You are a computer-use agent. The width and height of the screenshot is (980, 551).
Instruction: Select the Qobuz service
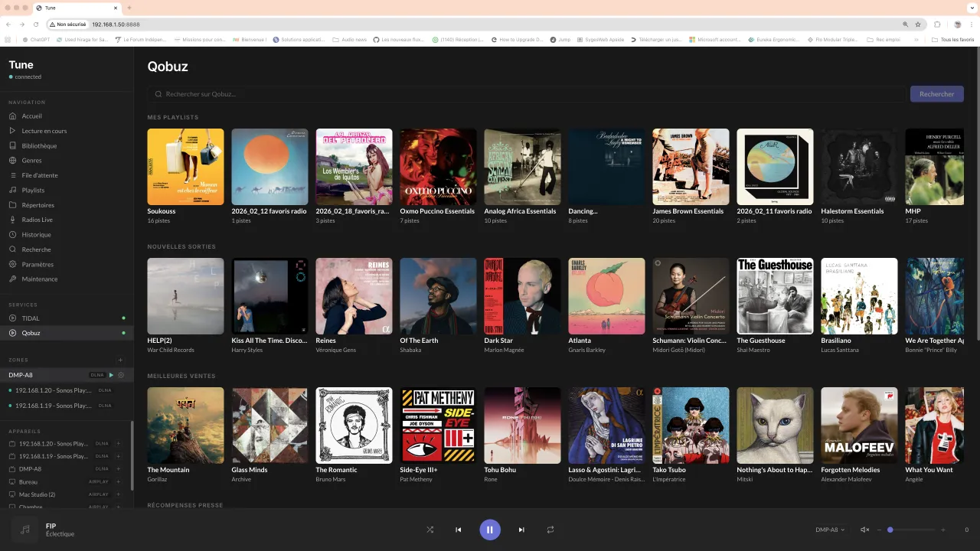click(x=67, y=333)
